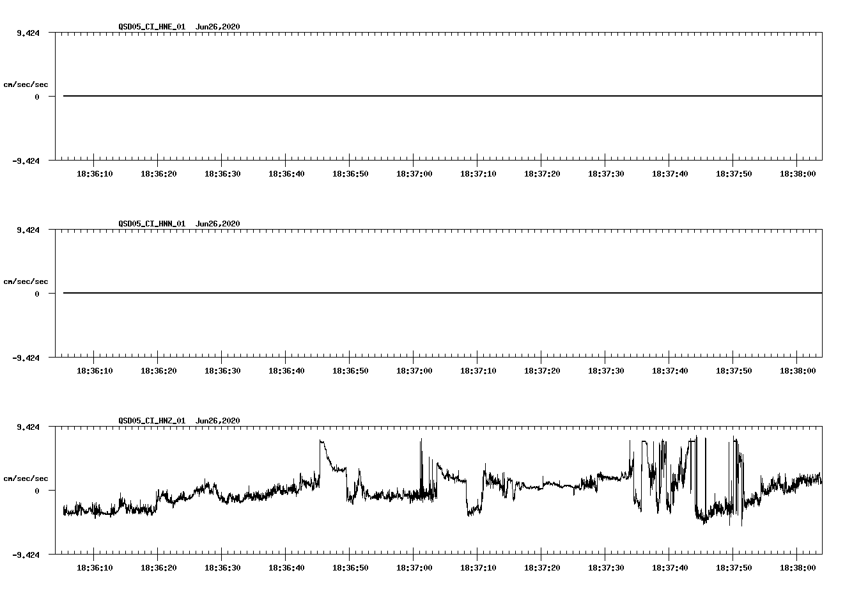Click the -9.424 lower limit on HNE axis
Screen dimensions: 868x591
26,161
